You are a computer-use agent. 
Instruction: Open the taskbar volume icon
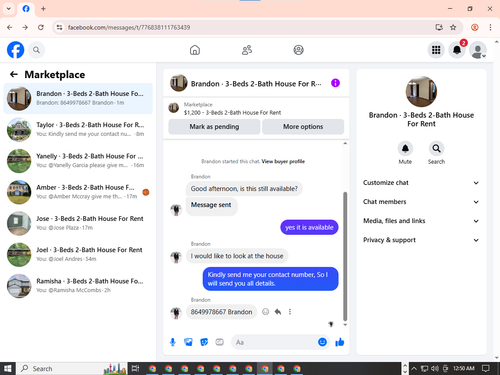[435, 368]
